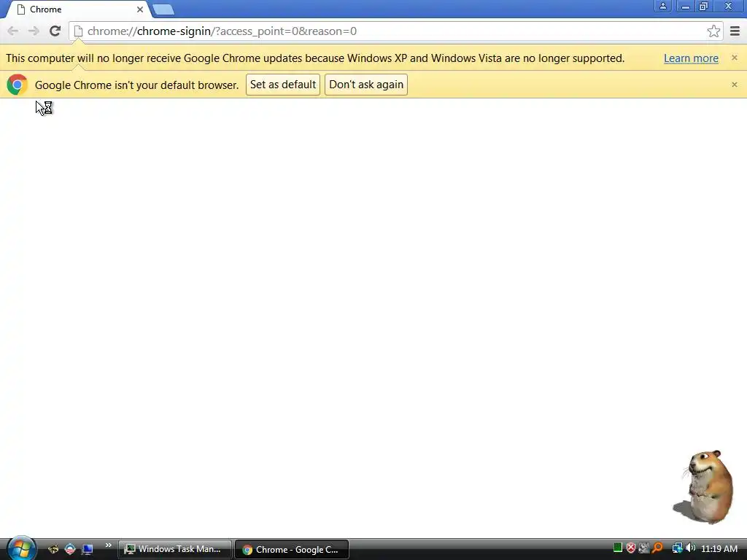
Task: Bookmark this page with the star
Action: click(713, 31)
